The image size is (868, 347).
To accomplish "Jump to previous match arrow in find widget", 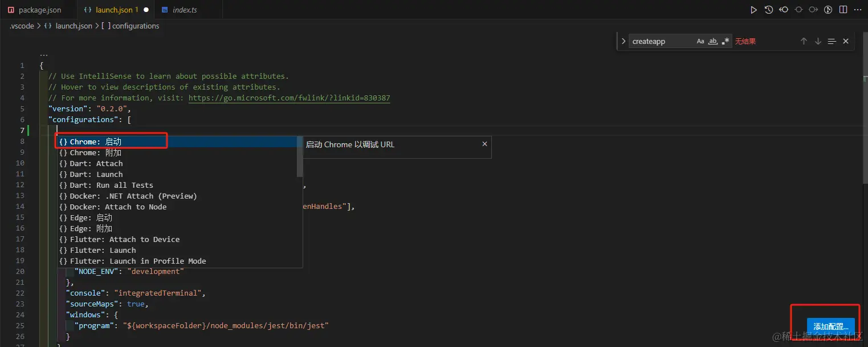I will pyautogui.click(x=804, y=41).
